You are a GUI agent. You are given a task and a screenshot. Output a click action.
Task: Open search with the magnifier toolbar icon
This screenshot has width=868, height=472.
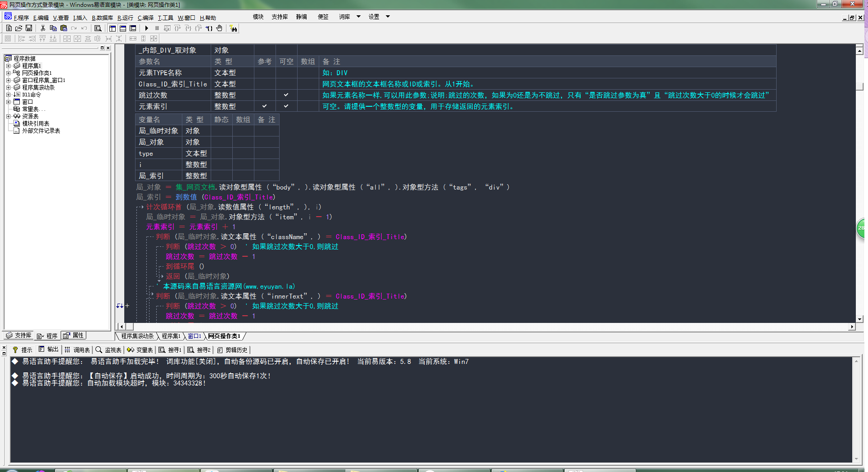click(98, 28)
